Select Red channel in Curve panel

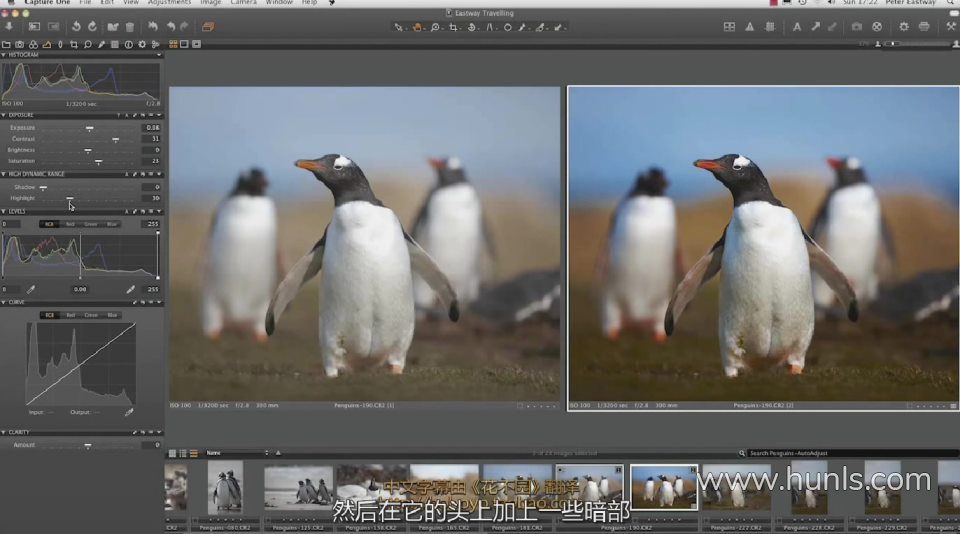click(x=70, y=315)
